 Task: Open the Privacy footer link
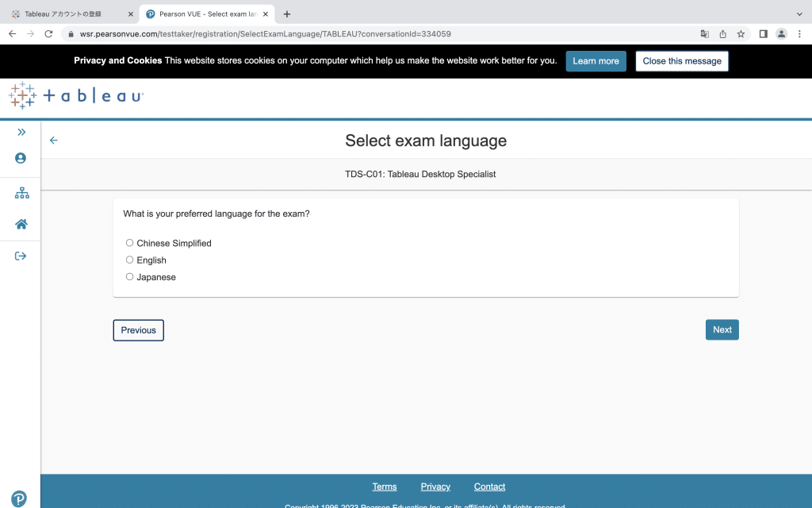pos(435,487)
